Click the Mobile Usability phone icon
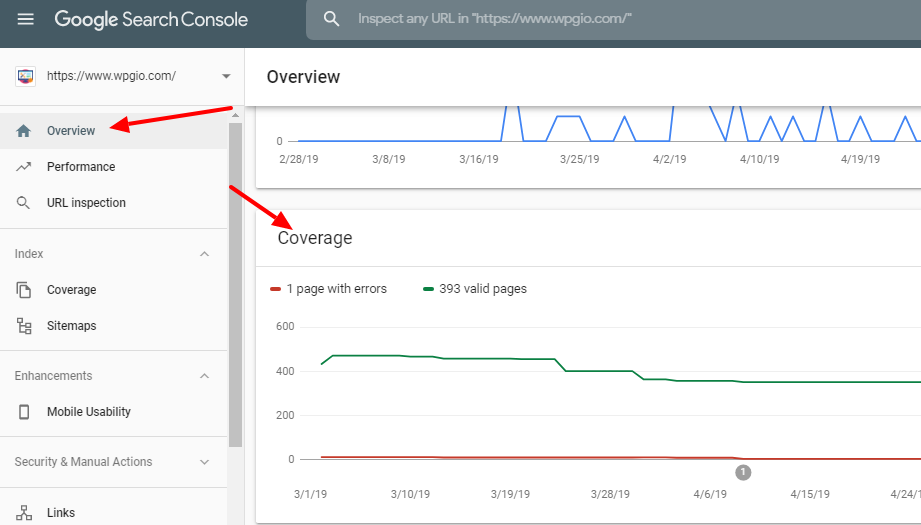This screenshot has height=525, width=921. click(24, 412)
